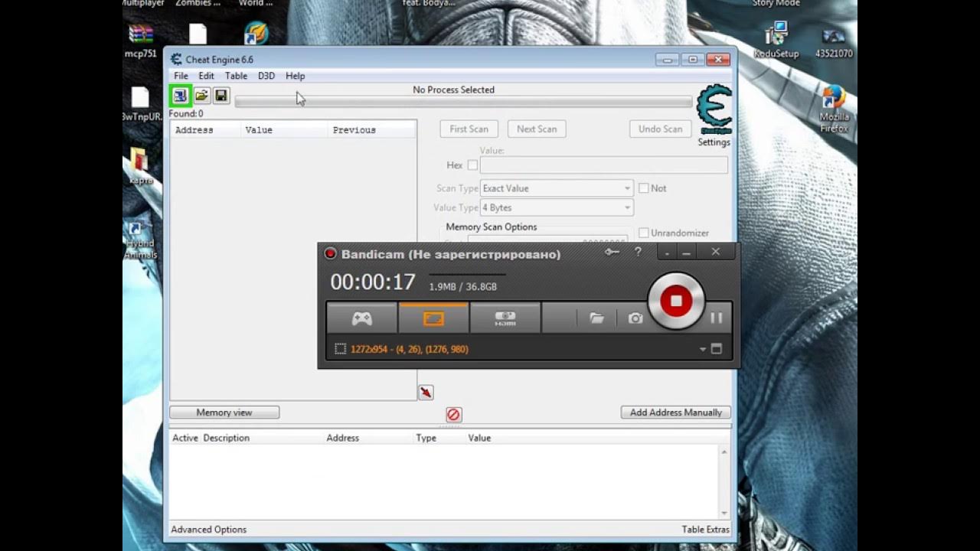This screenshot has width=980, height=551.
Task: Open the D3D menu
Action: click(266, 76)
